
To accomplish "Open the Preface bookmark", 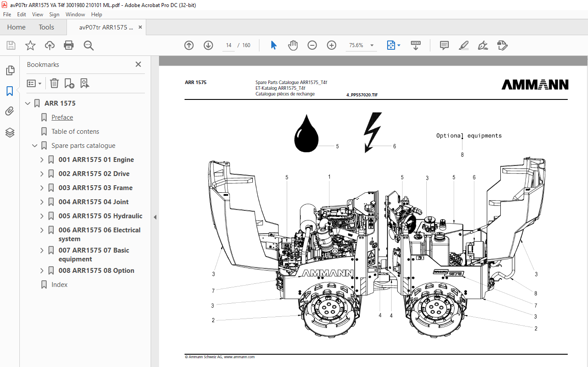I will 62,117.
